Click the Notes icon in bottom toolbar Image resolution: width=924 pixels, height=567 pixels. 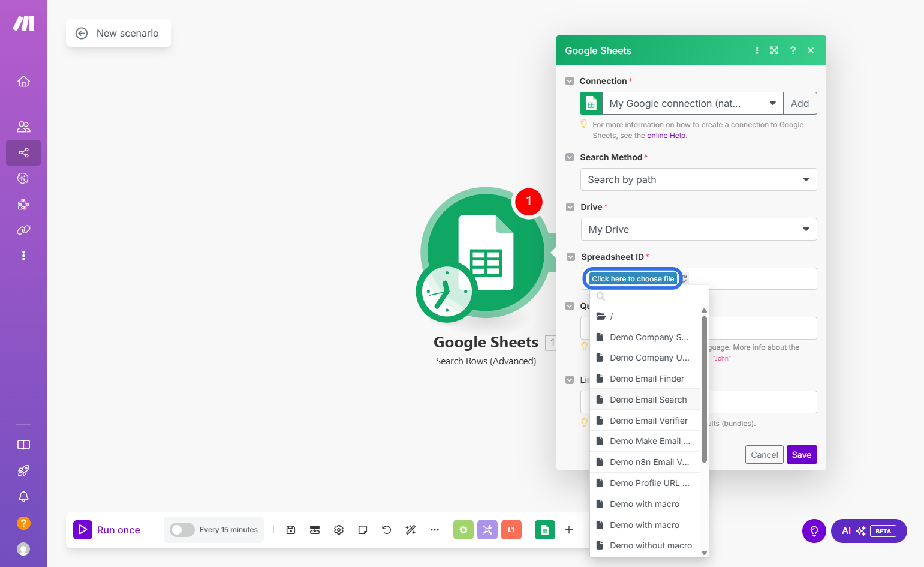363,530
